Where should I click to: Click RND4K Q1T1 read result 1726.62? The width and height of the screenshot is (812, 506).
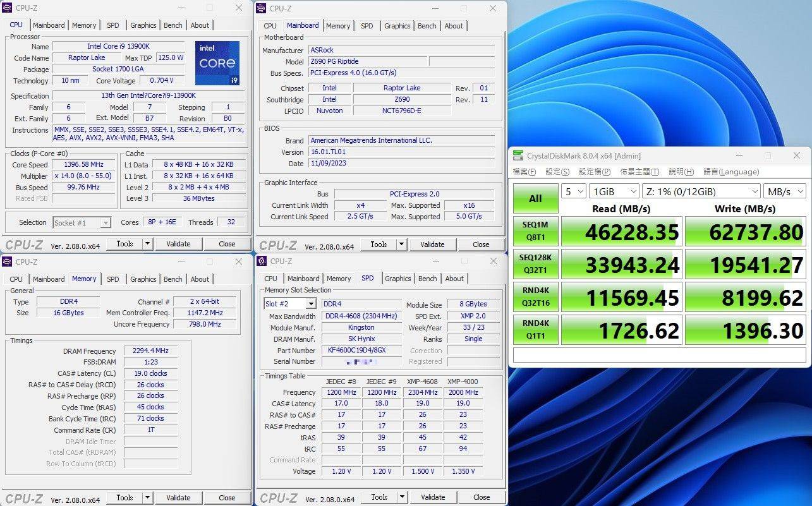[x=621, y=330]
